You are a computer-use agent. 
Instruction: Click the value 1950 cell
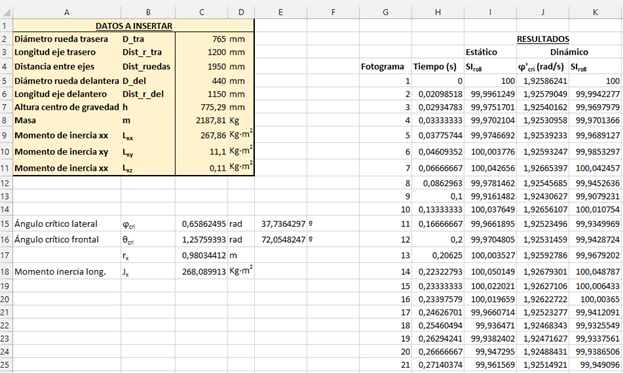(x=201, y=66)
